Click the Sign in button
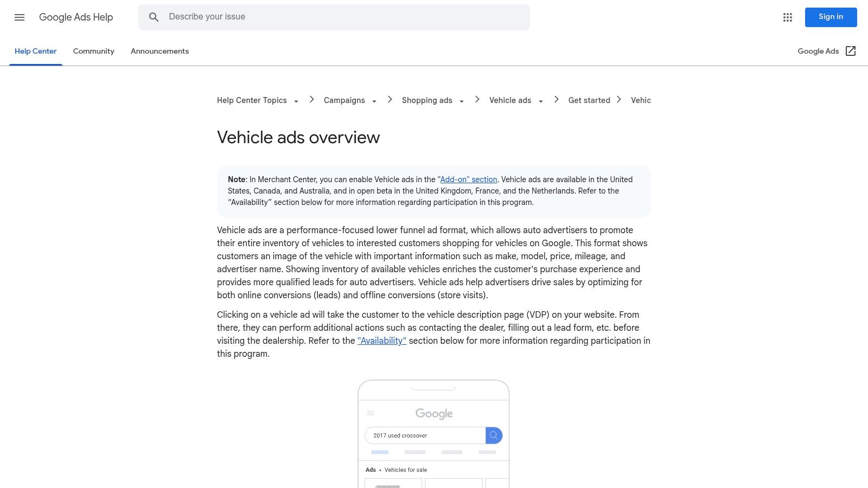This screenshot has height=488, width=868. click(831, 17)
